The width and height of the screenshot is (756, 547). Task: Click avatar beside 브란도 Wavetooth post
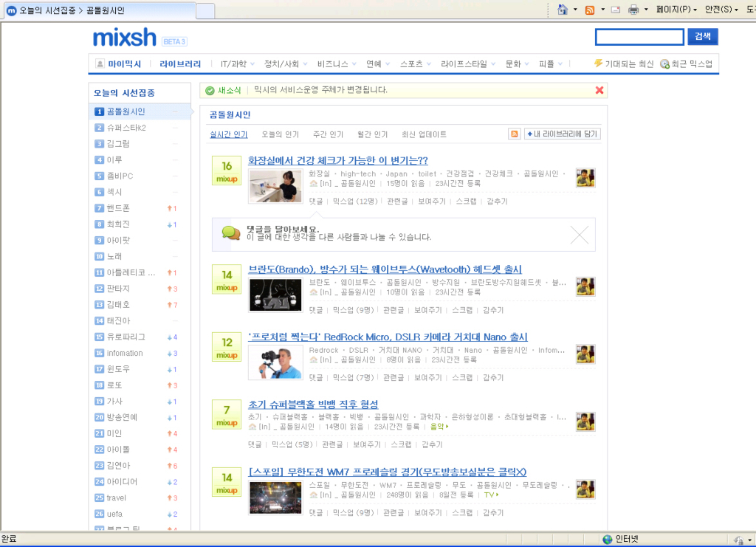[x=585, y=286]
